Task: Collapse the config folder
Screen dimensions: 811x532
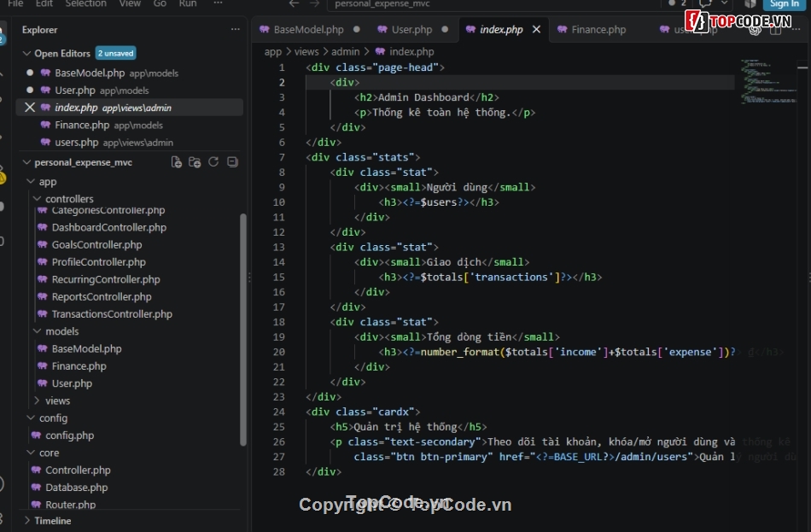Action: [x=31, y=418]
